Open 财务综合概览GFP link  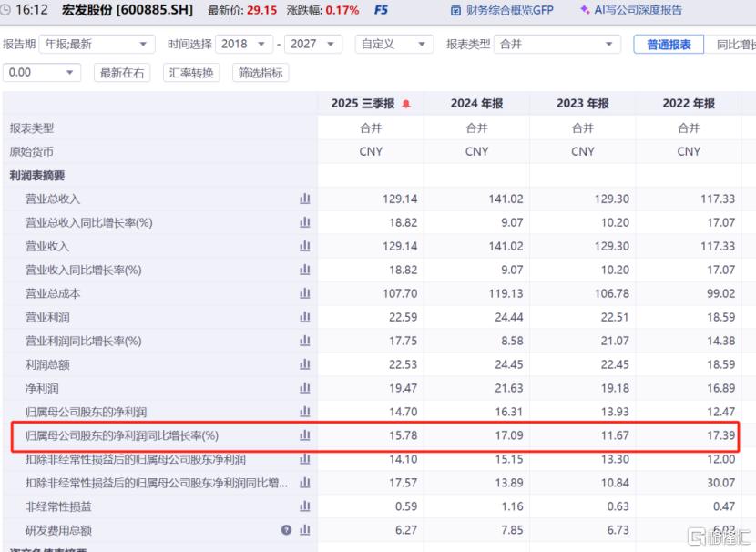pos(503,10)
